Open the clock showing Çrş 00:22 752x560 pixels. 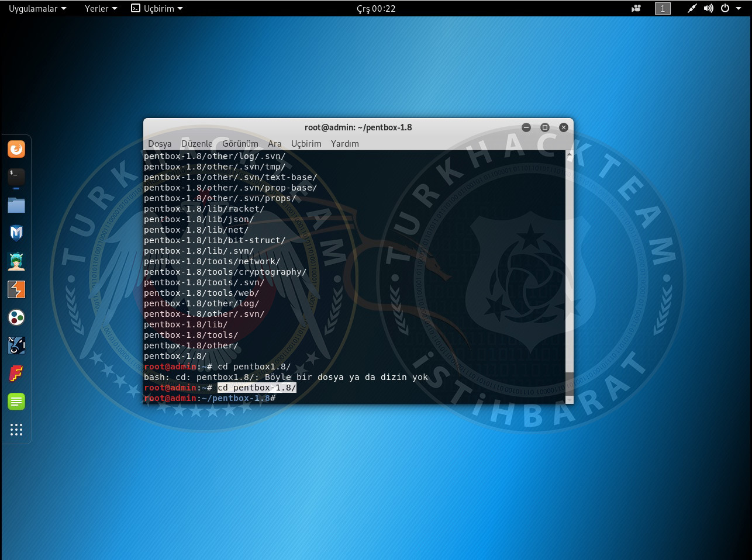click(x=376, y=9)
